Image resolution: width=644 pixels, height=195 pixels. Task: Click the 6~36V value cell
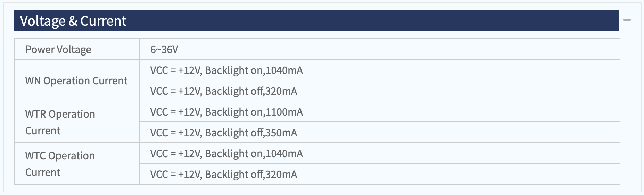[x=380, y=49]
